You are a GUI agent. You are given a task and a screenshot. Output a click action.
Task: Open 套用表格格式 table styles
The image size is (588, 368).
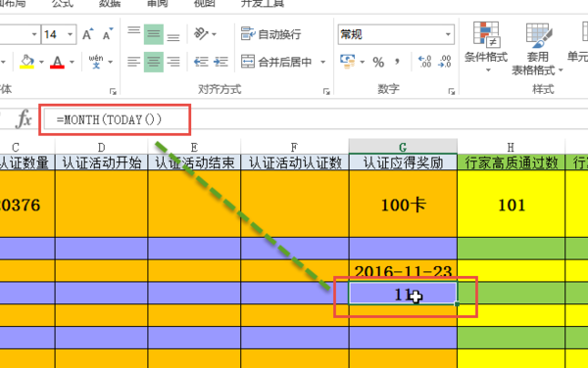537,49
